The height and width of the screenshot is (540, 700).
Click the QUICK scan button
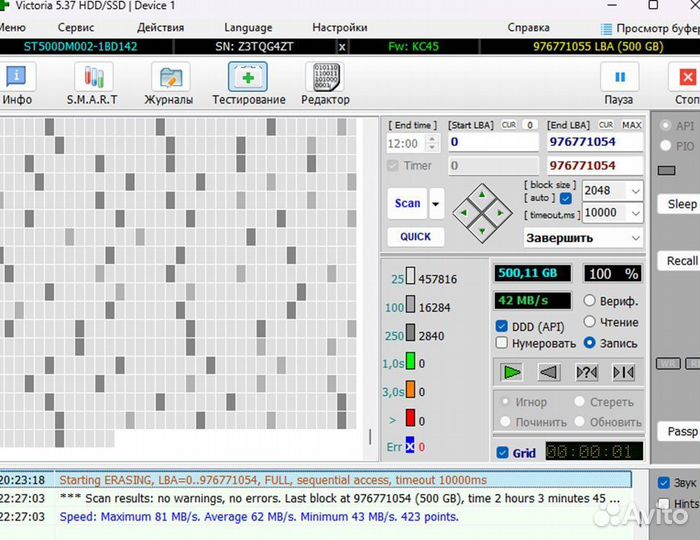click(x=415, y=237)
